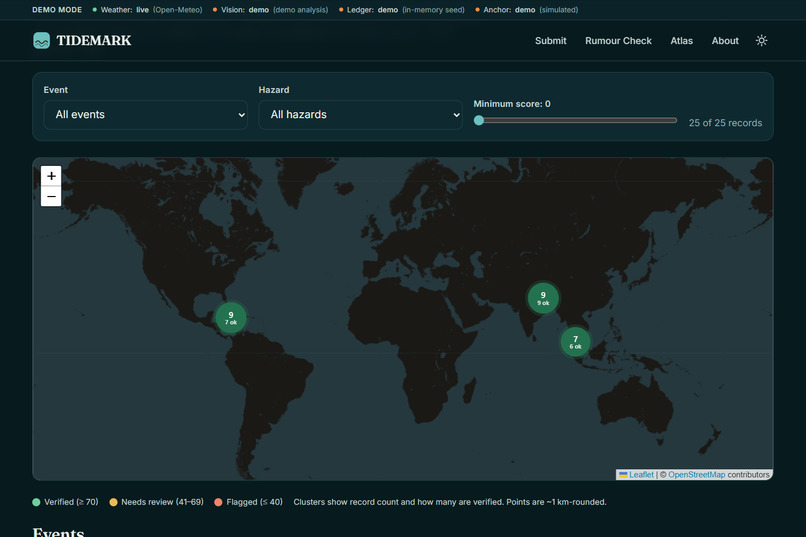Click the 'Minimum score: 0' label

512,104
